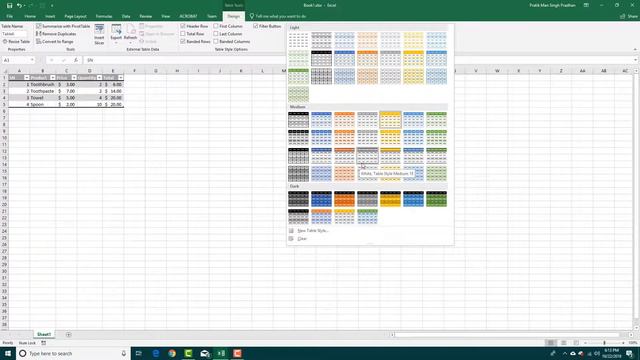Expand the formula bar chevron
Image resolution: width=640 pixels, height=360 pixels.
pyautogui.click(x=636, y=60)
